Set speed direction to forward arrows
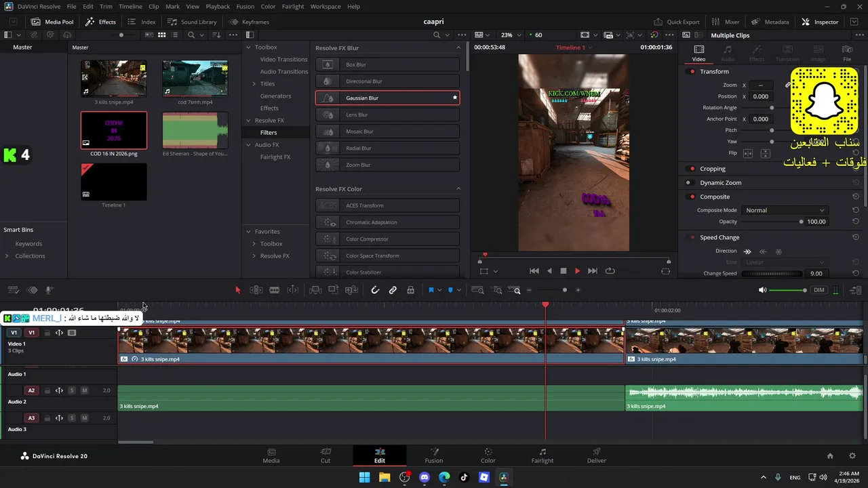868x488 pixels. coord(747,251)
